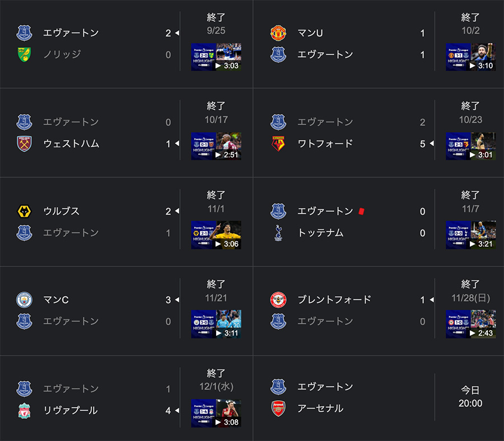Click the red card indicator beside エヴァートン

[x=361, y=212]
